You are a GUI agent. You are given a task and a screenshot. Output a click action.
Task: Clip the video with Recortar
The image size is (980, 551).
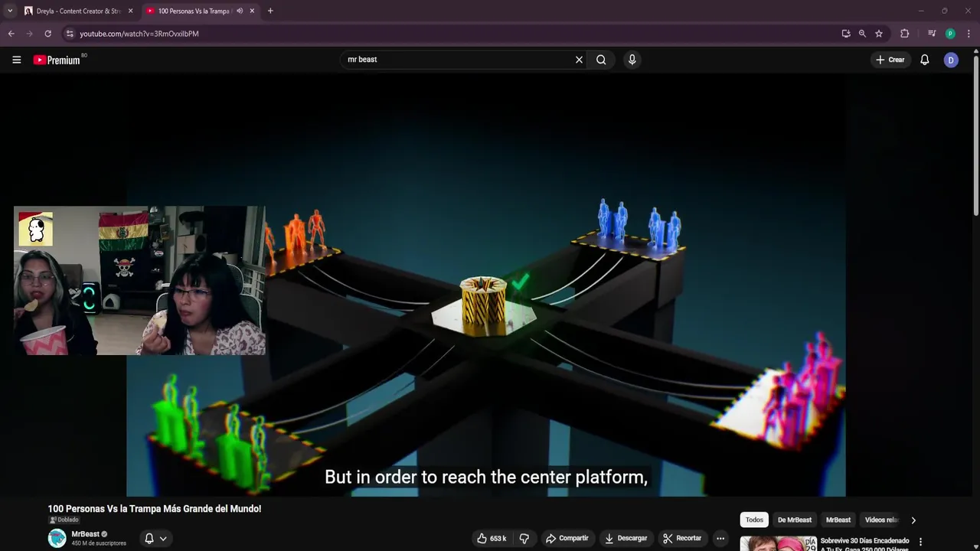682,538
